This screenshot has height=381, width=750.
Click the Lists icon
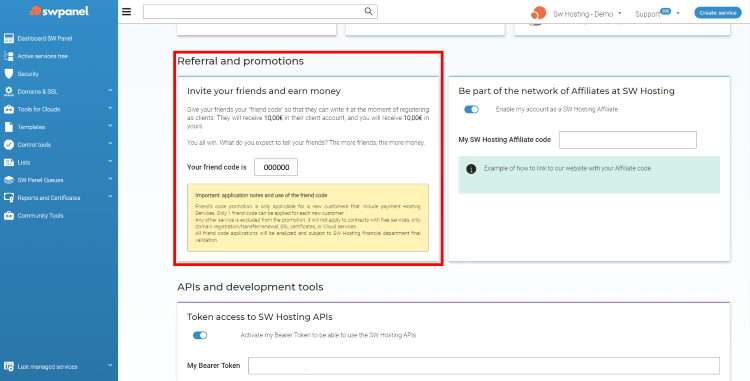(x=9, y=163)
